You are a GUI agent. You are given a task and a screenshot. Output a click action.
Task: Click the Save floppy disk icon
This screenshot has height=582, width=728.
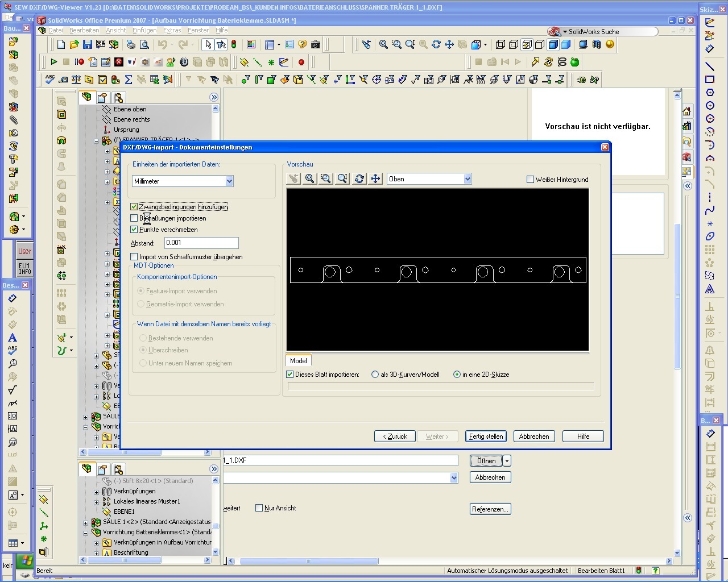[x=87, y=44]
